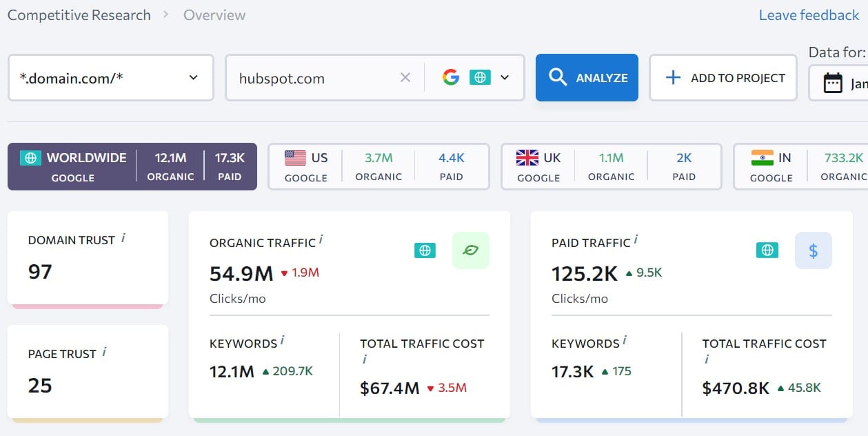Click the green leaf organic icon

tap(471, 250)
